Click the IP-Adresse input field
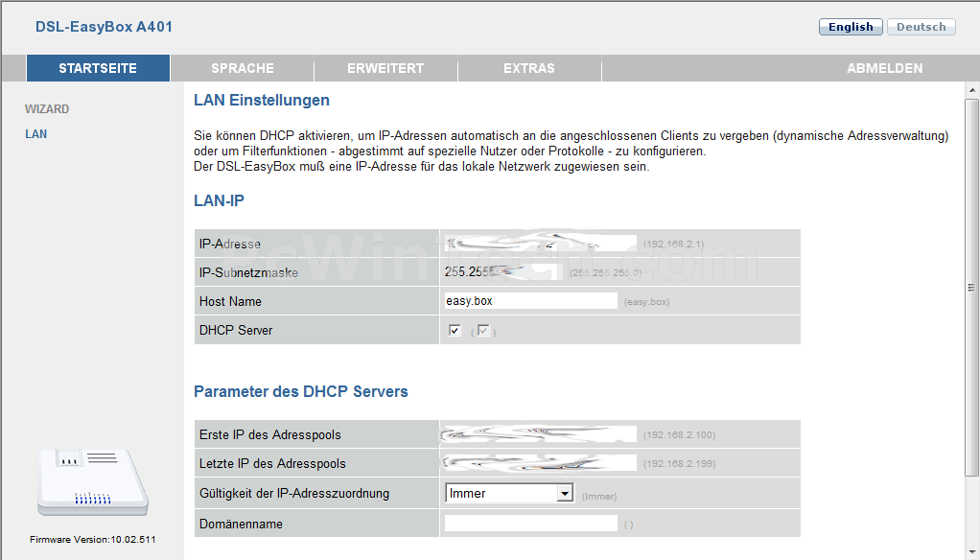The width and height of the screenshot is (980, 560). click(x=541, y=244)
